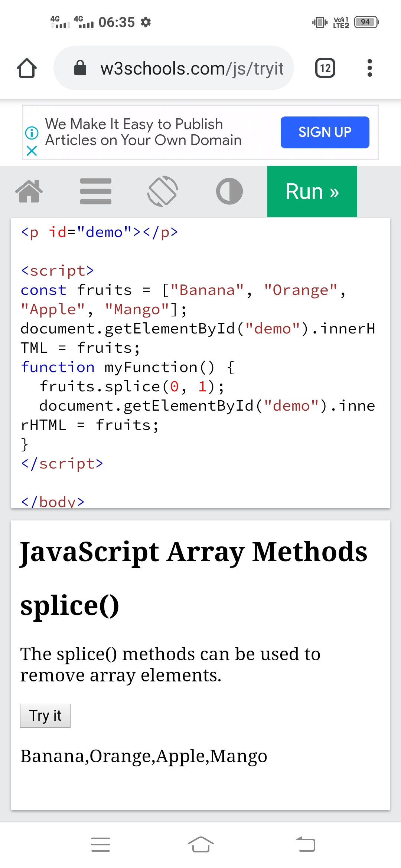Open the tab switcher showing 12 tabs

[325, 68]
